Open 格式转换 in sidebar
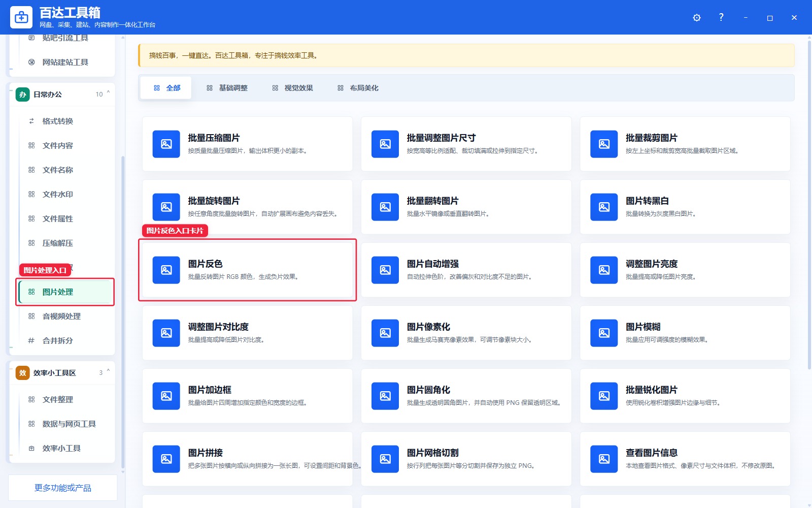This screenshot has height=508, width=812. coord(65,121)
